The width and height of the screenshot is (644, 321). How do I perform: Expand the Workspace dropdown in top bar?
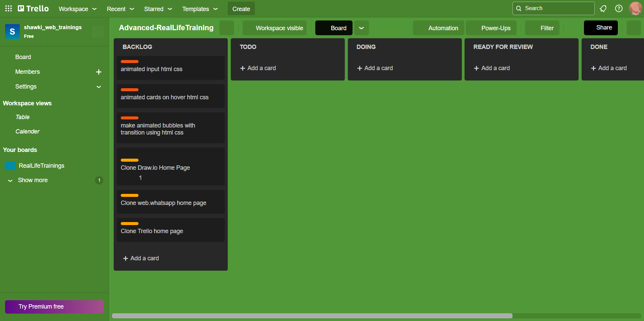77,9
